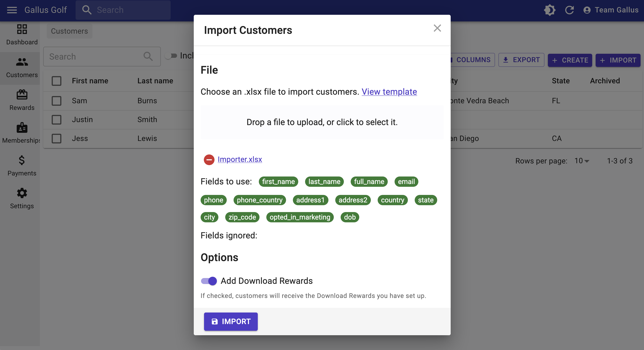Click the city field chip

(x=209, y=217)
